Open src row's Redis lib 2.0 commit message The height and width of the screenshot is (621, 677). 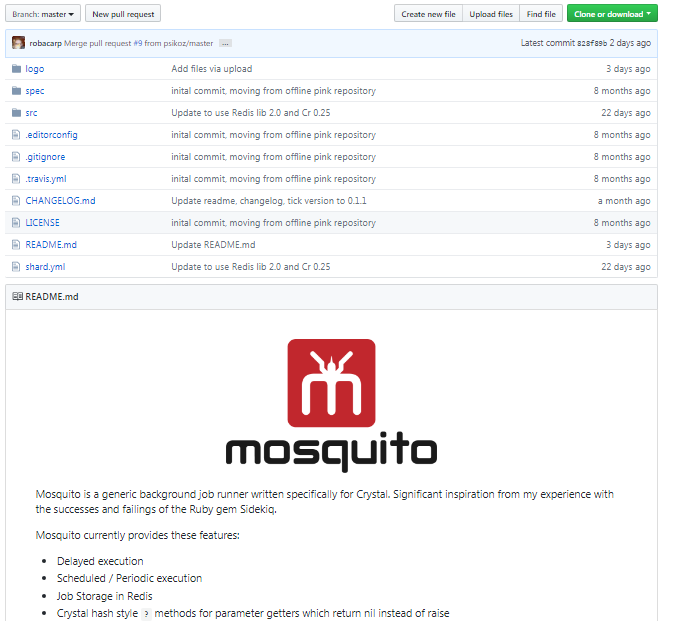coord(251,113)
